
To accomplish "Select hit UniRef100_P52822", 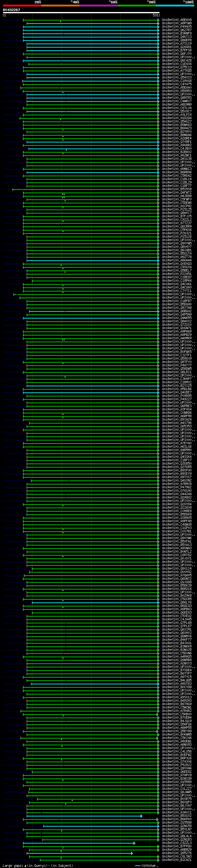I will point(176,765).
